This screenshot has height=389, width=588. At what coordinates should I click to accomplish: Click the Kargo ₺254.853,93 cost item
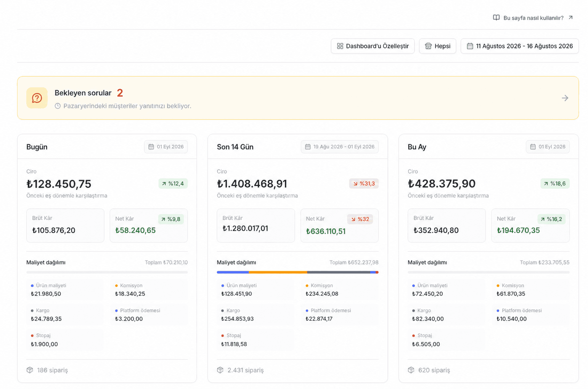(255, 315)
